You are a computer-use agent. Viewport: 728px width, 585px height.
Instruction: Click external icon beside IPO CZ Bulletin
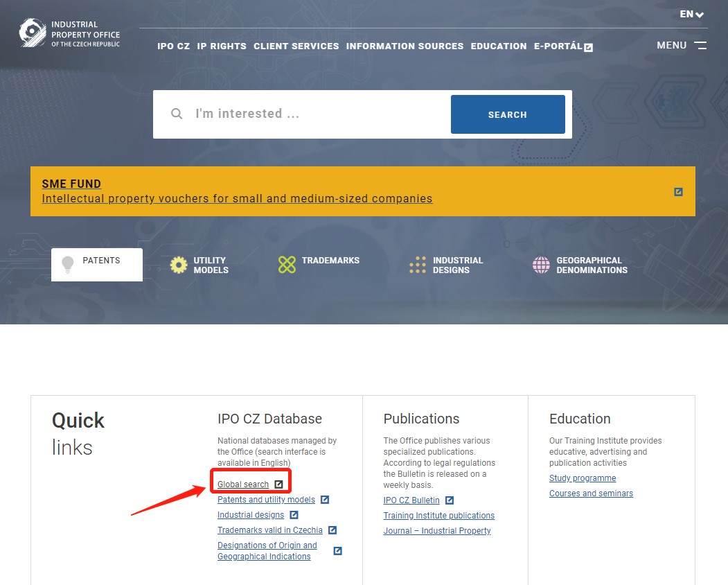(x=450, y=500)
